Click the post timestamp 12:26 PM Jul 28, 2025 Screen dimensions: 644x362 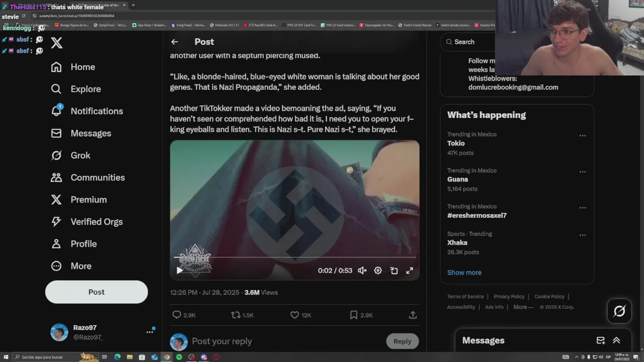click(x=205, y=293)
